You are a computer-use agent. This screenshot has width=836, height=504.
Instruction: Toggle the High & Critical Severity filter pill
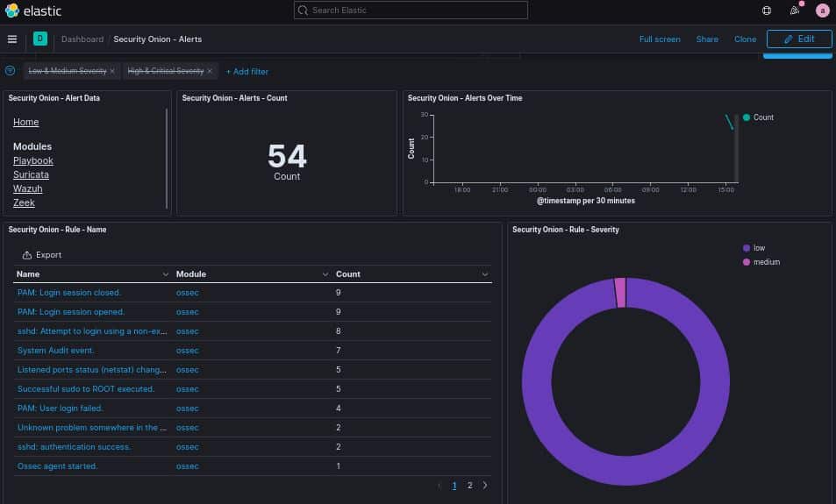point(165,71)
